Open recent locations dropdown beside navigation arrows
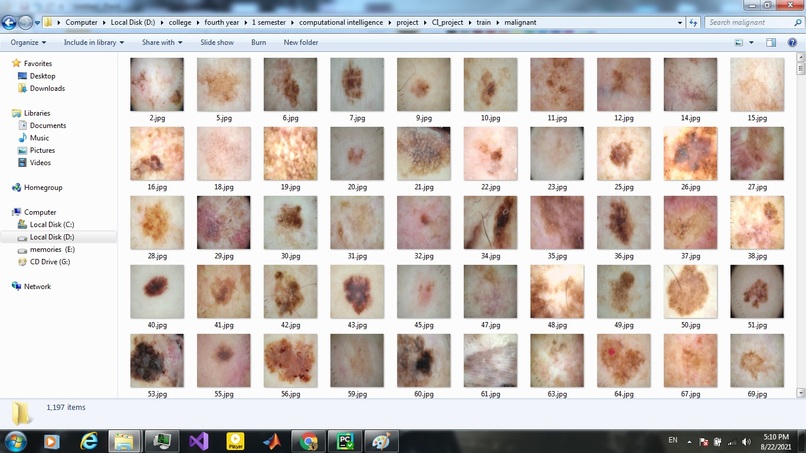 37,23
